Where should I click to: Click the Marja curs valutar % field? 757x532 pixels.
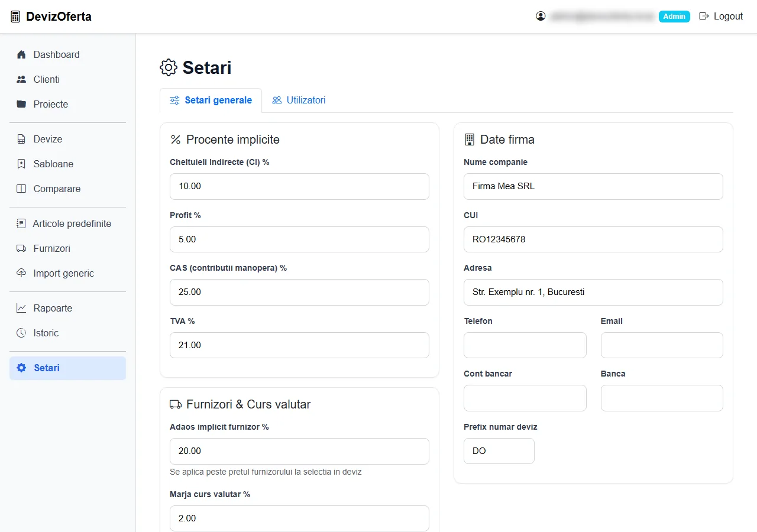[299, 518]
